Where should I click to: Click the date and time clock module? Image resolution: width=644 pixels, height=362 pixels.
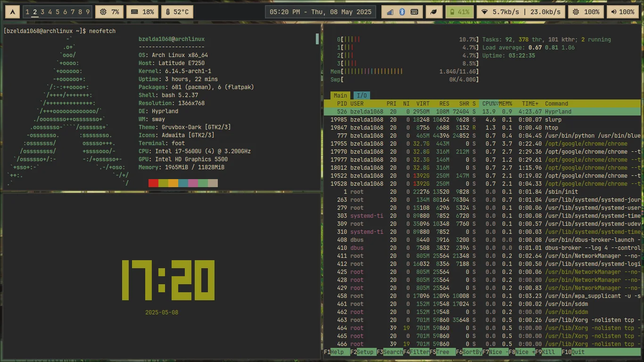click(321, 12)
